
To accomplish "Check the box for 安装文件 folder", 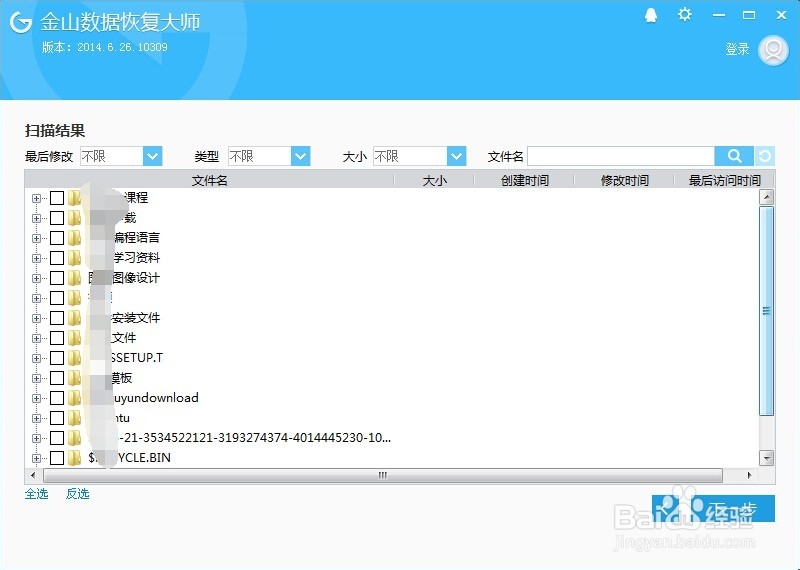I will pos(57,318).
